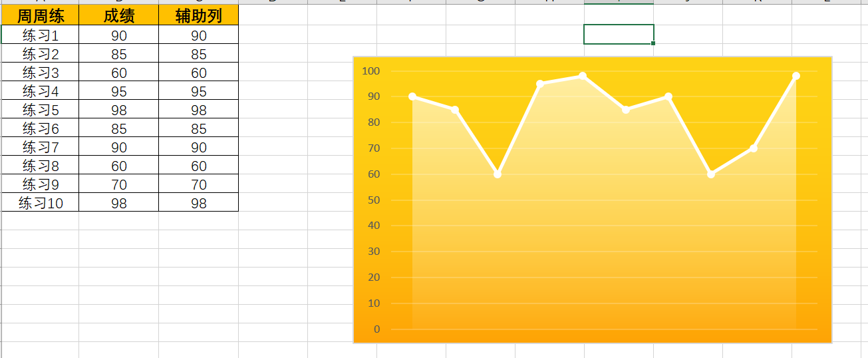Viewport: 868px width, 358px height.
Task: Click 辅助列 value 70 in 练习9 row
Action: (198, 184)
